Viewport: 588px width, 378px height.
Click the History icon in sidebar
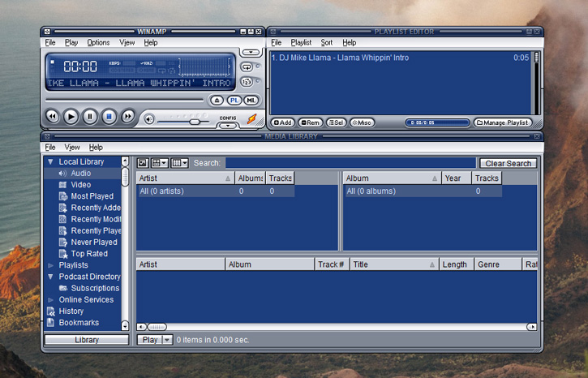click(50, 311)
